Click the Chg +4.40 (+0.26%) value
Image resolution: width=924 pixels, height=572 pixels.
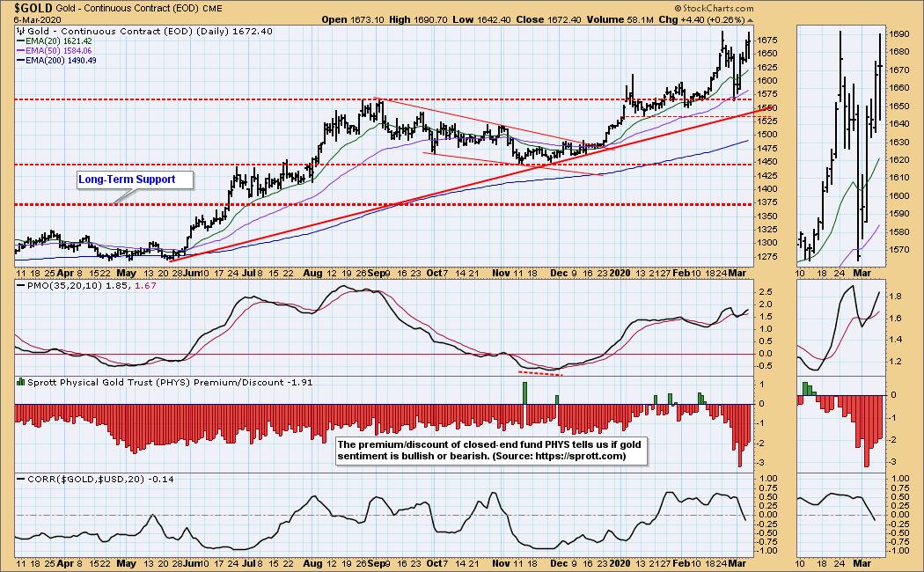[x=701, y=19]
